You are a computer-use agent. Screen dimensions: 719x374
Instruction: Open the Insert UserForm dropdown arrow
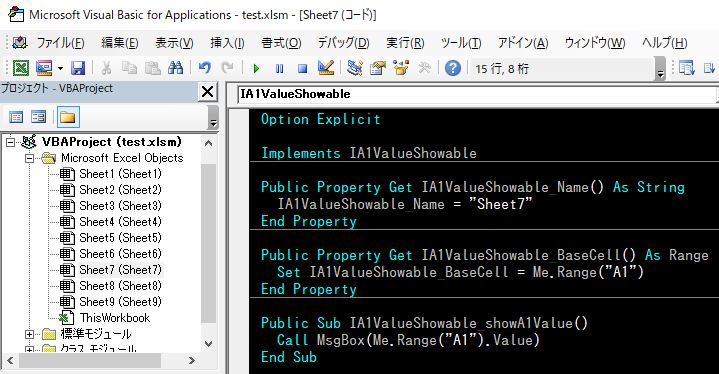[61, 69]
